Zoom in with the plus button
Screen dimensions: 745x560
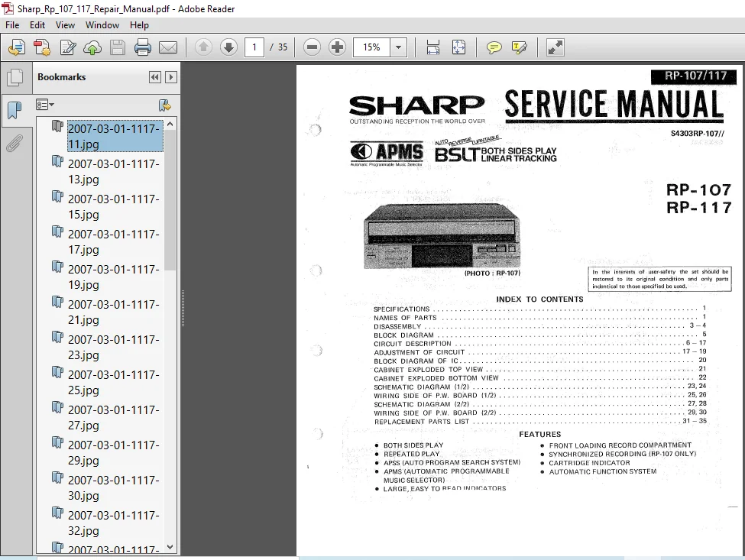337,47
